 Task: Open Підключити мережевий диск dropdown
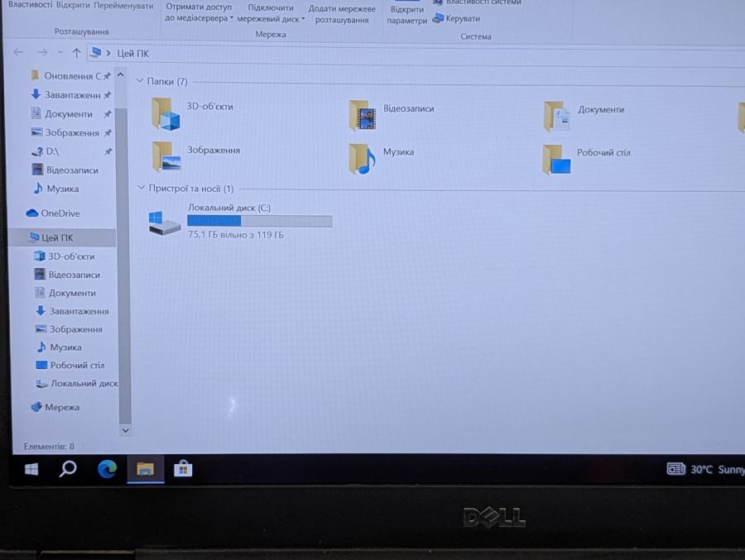271,14
